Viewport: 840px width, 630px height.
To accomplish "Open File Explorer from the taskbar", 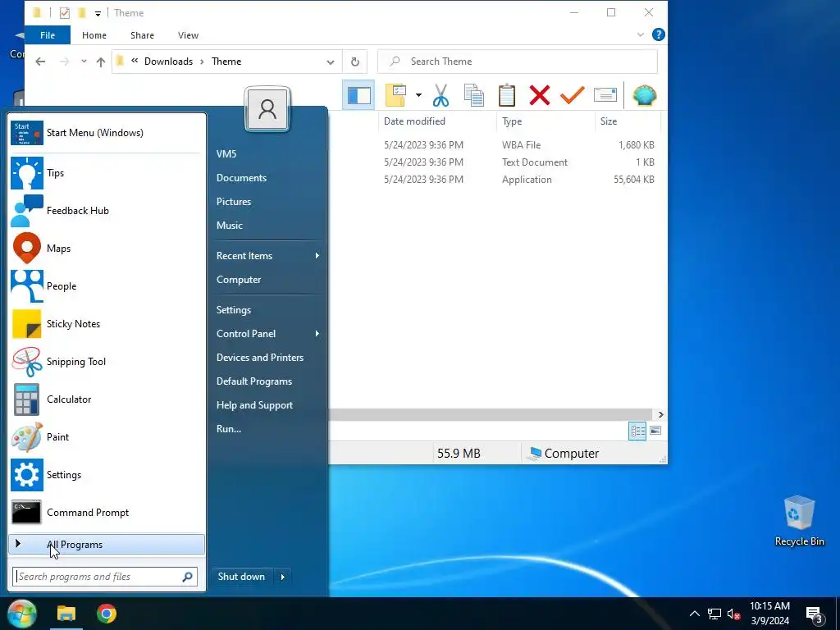I will [x=66, y=614].
